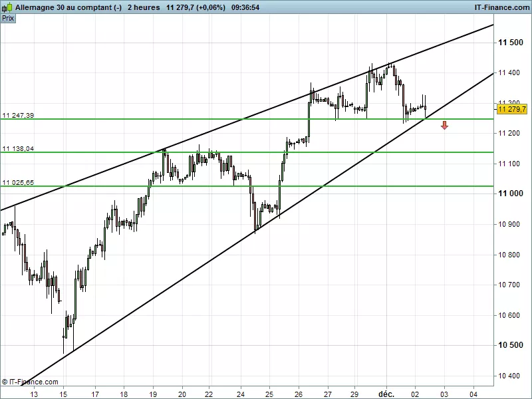Click the yellow 11 279,7 price tag

[x=512, y=109]
